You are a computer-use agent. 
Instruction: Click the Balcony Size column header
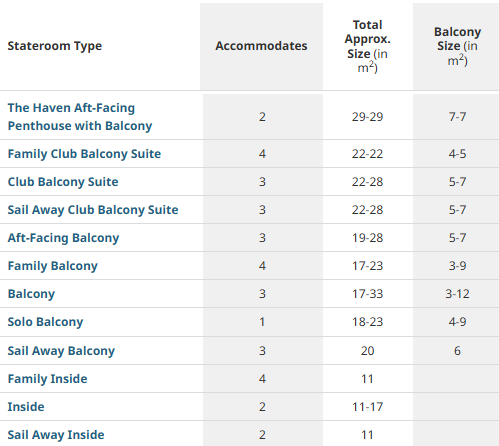457,46
